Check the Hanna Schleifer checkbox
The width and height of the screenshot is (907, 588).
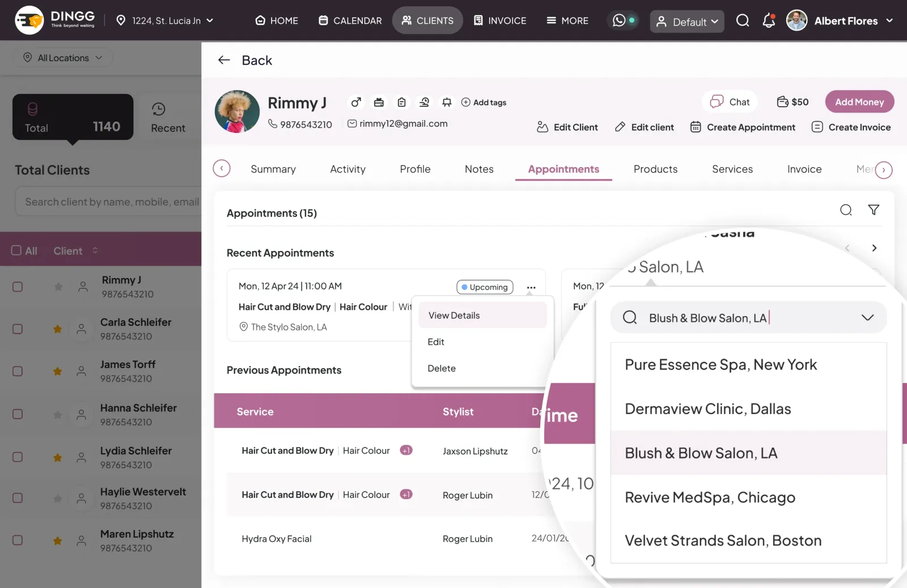tap(18, 414)
